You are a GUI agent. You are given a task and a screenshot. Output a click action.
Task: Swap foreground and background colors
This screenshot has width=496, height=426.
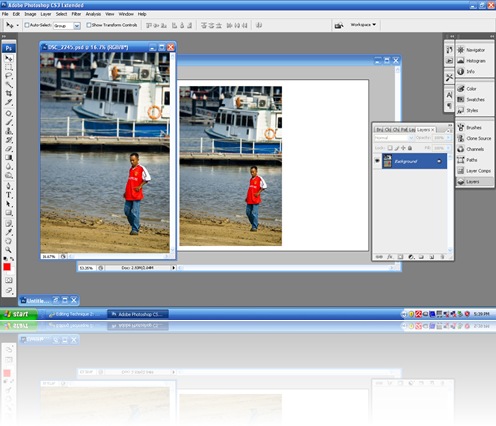pos(12,259)
